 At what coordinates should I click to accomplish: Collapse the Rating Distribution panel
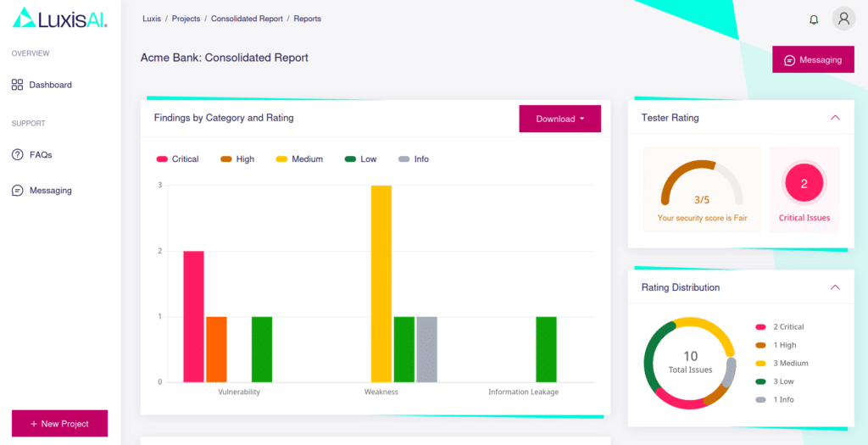point(835,287)
